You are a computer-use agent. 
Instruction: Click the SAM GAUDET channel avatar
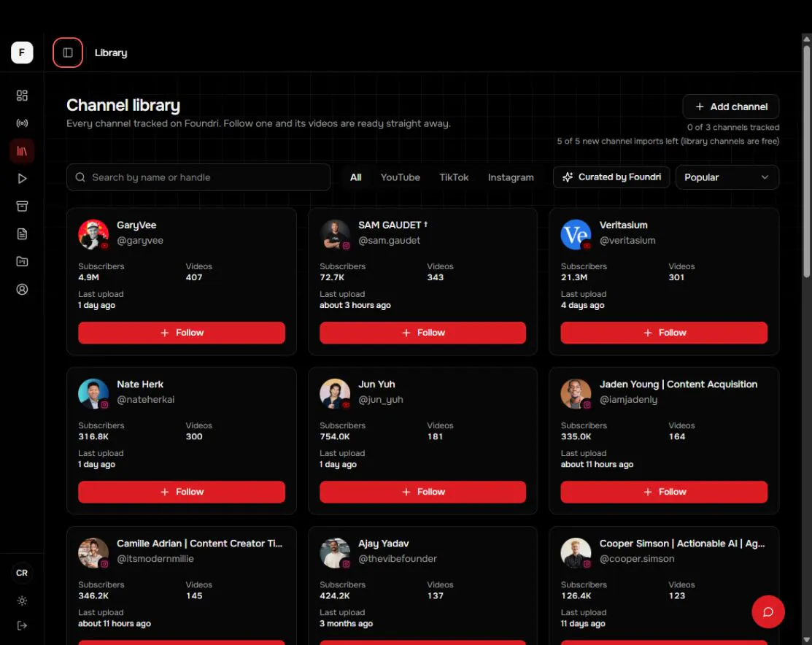tap(335, 234)
